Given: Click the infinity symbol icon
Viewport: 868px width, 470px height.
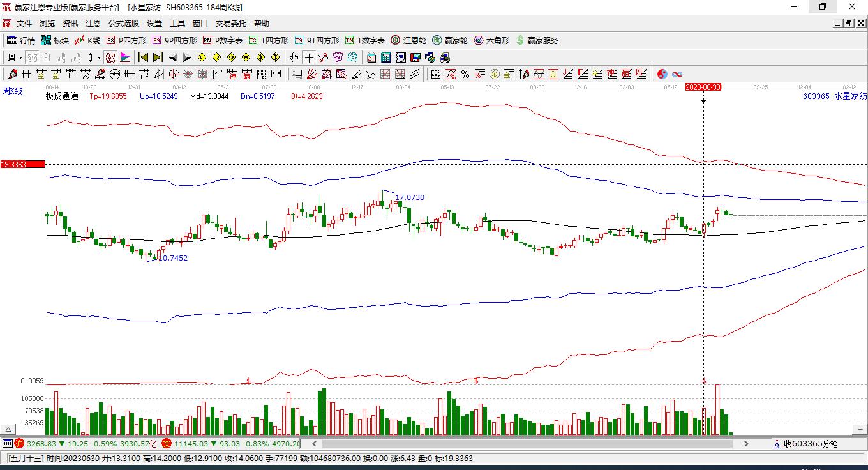Looking at the screenshot, I should (x=677, y=74).
